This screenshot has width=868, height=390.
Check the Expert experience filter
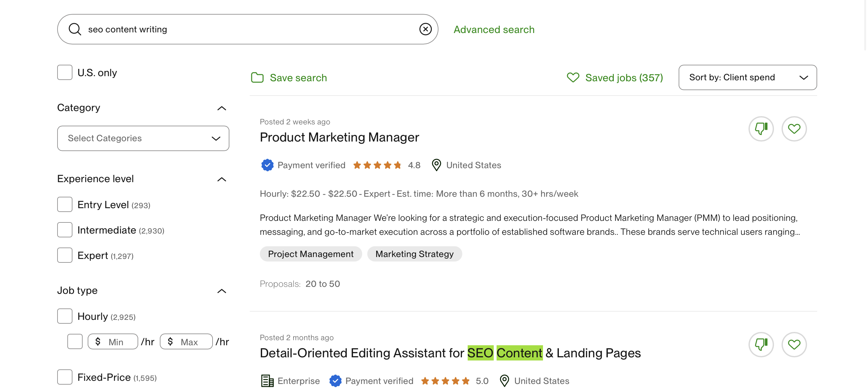coord(65,255)
